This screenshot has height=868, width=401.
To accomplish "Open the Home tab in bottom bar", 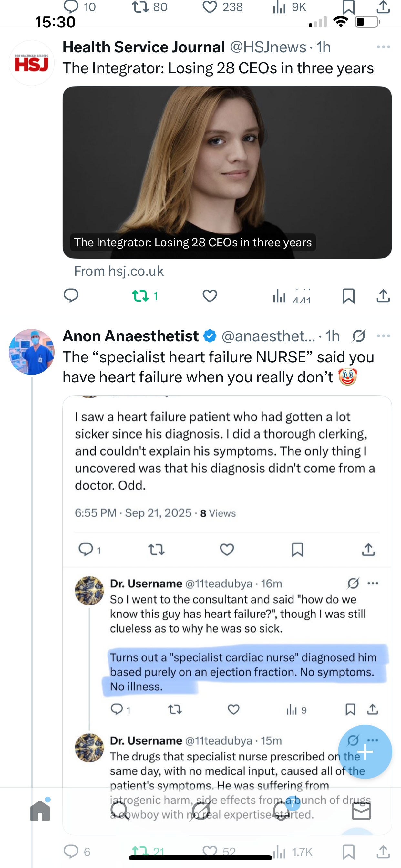I will 40,811.
